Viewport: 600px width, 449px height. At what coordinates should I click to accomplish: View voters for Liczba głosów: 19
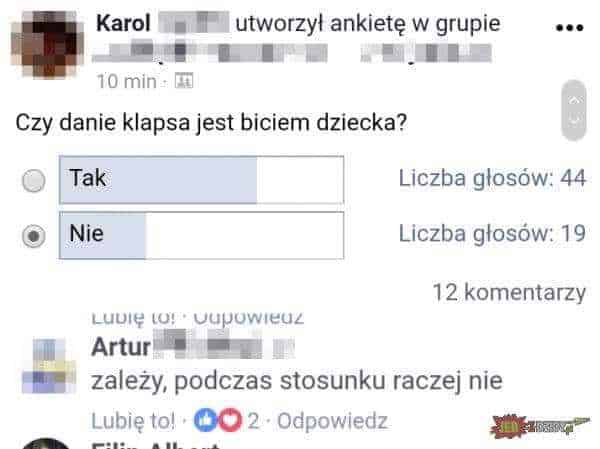492,233
